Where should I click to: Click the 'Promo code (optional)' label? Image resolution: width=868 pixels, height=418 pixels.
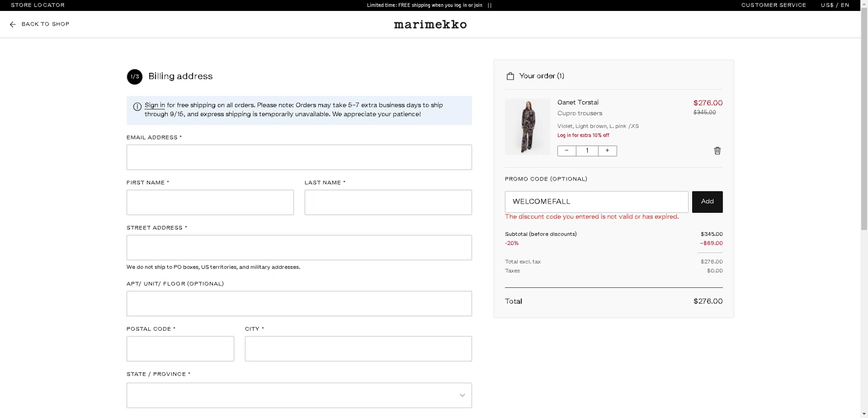546,179
